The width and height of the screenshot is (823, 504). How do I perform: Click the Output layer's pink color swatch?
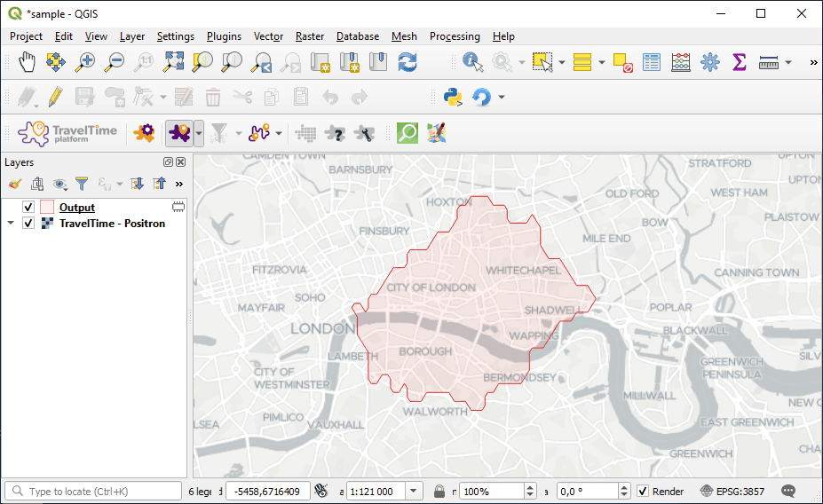tap(47, 208)
